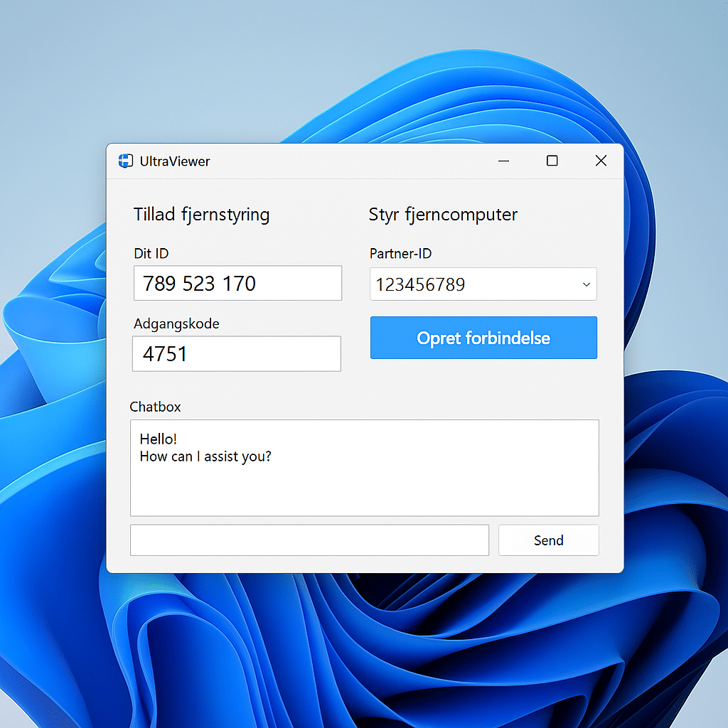
Task: Click inside the empty chat message field
Action: (309, 540)
